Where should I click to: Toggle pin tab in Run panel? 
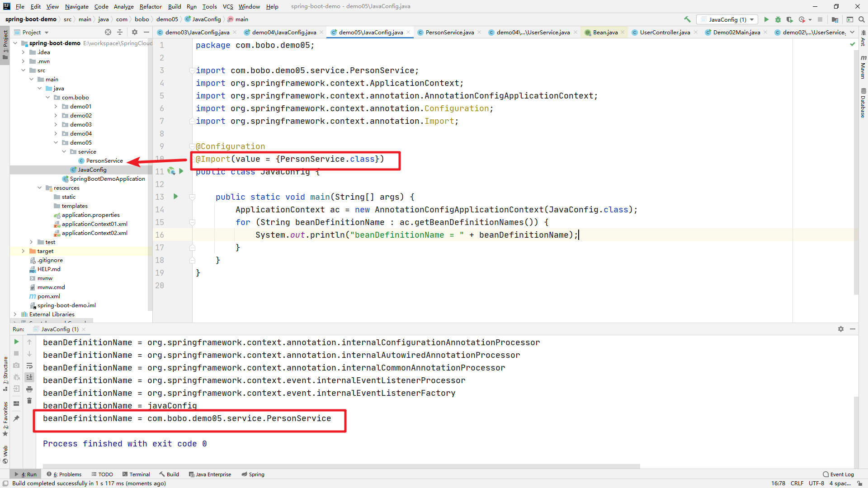16,418
